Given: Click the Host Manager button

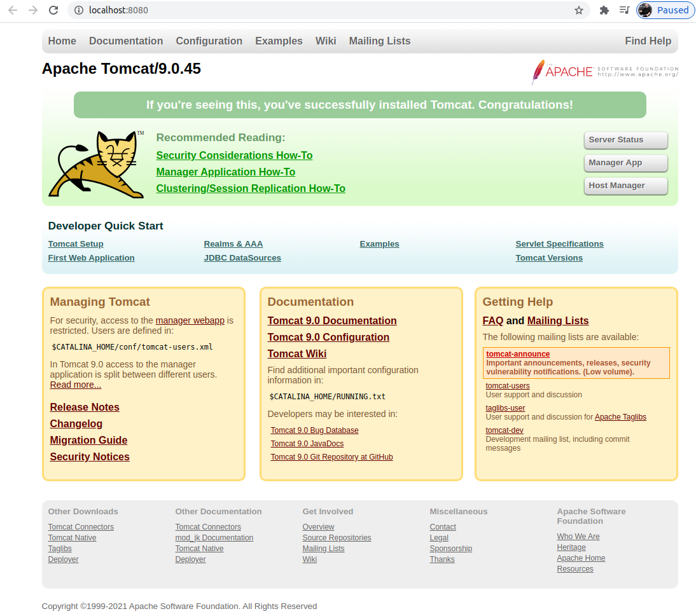Looking at the screenshot, I should [626, 186].
